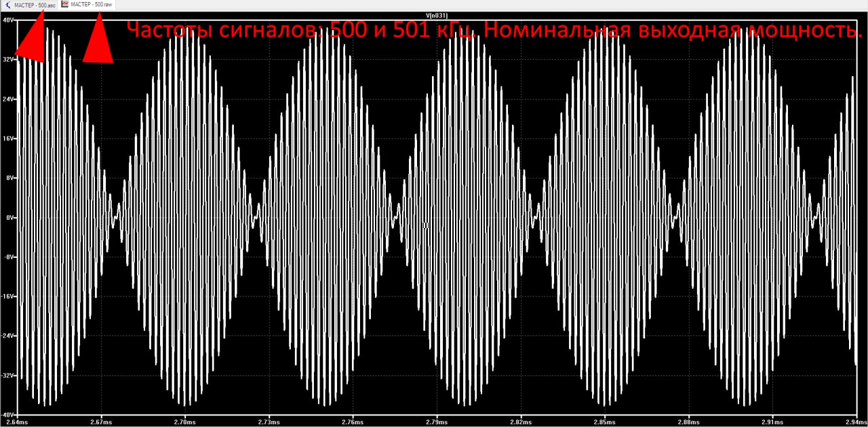The image size is (868, 427).
Task: Click the 2.70ms time axis label
Action: [185, 422]
